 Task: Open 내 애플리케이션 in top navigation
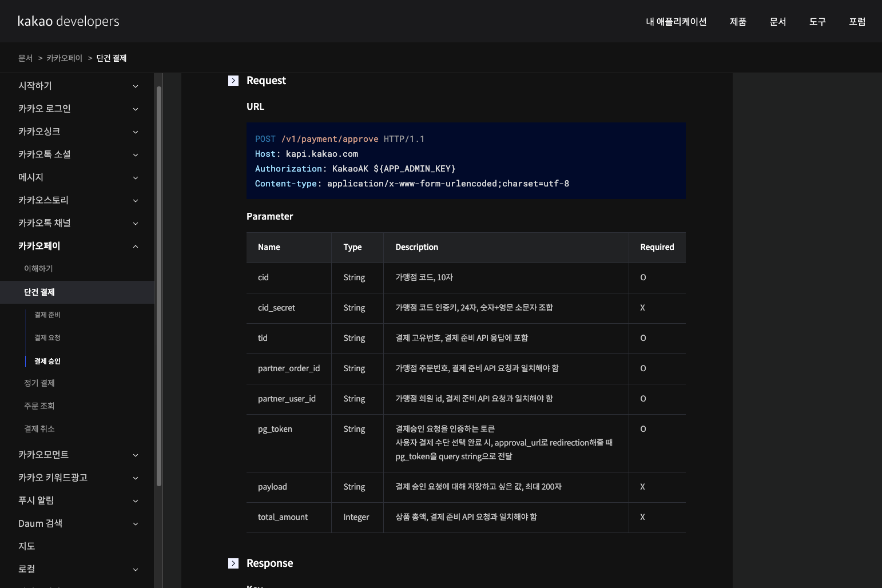(x=676, y=22)
